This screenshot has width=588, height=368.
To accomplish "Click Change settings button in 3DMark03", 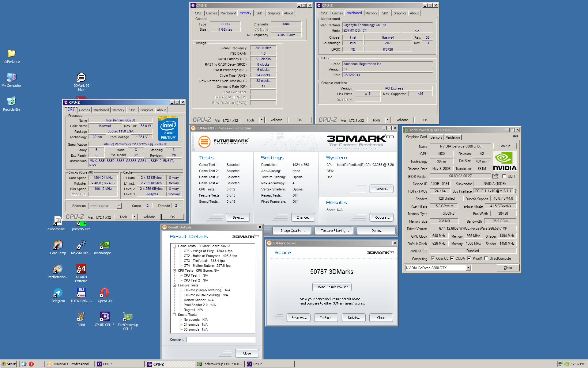I will point(303,217).
